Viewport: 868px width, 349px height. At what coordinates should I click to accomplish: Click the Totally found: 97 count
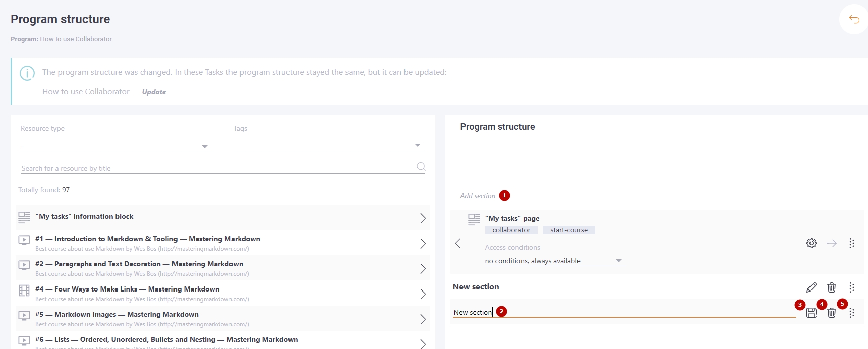[x=44, y=190]
